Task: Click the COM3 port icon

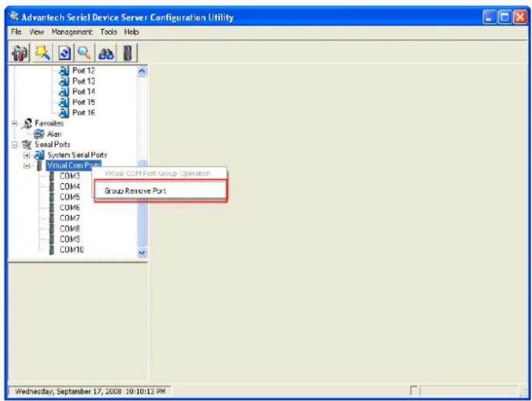Action: click(51, 176)
